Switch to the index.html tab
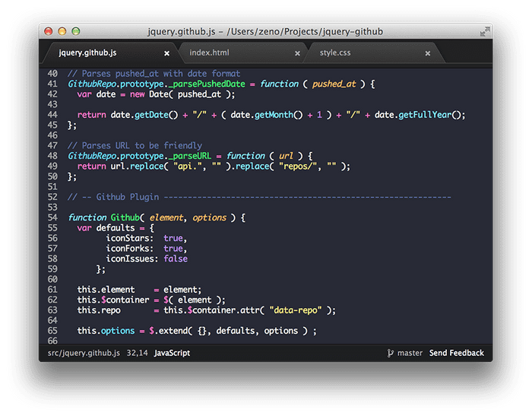 click(x=209, y=52)
